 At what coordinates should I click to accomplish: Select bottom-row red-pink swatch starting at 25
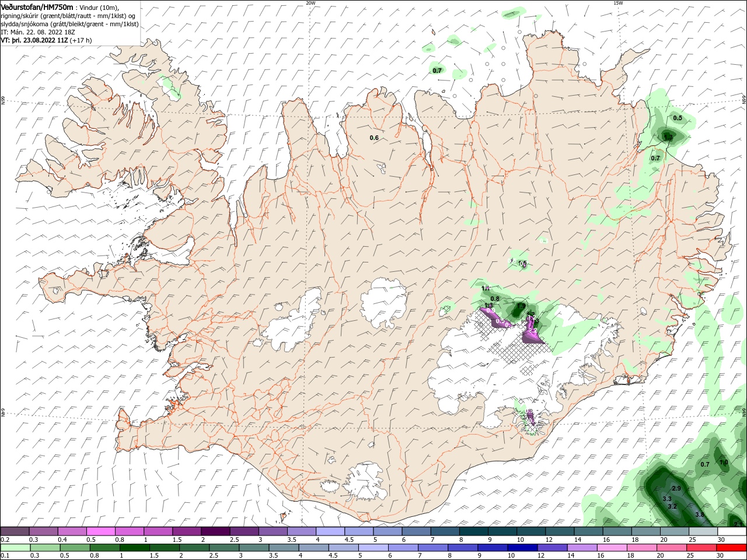702,548
